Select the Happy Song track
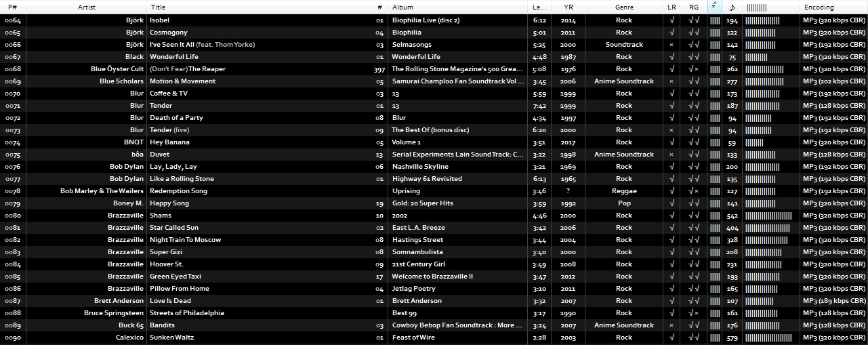 pos(169,203)
